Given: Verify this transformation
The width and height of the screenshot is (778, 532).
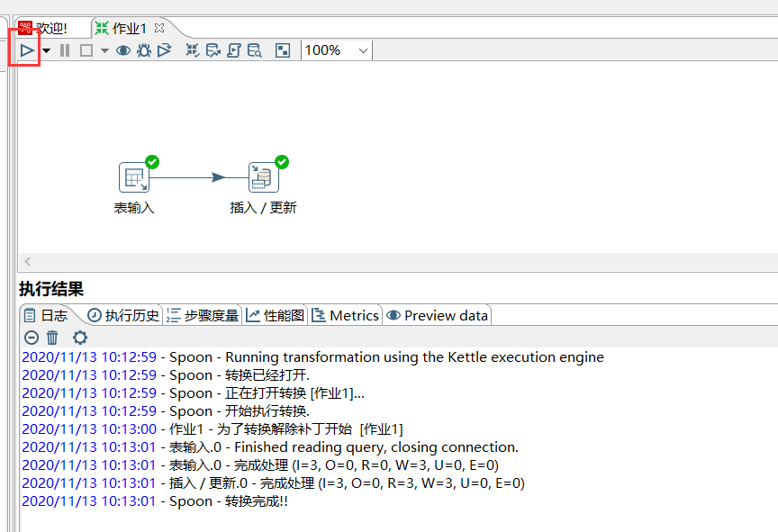Looking at the screenshot, I should 191,50.
